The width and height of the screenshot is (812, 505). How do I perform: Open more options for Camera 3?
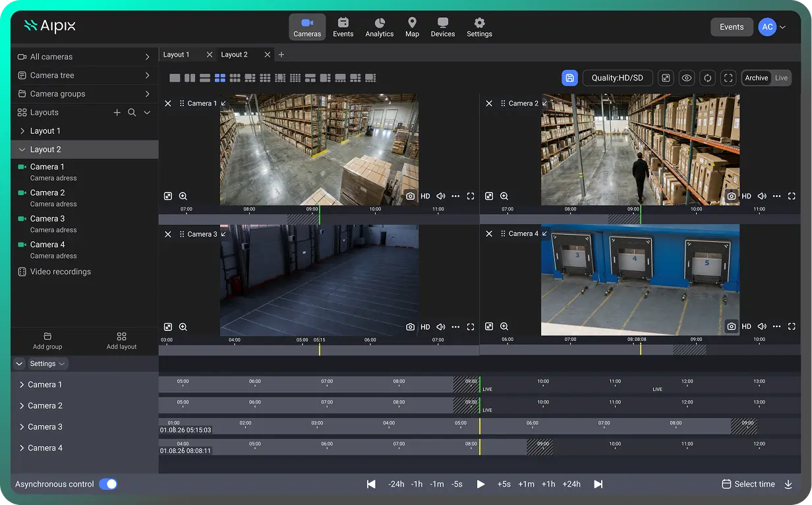(x=455, y=327)
